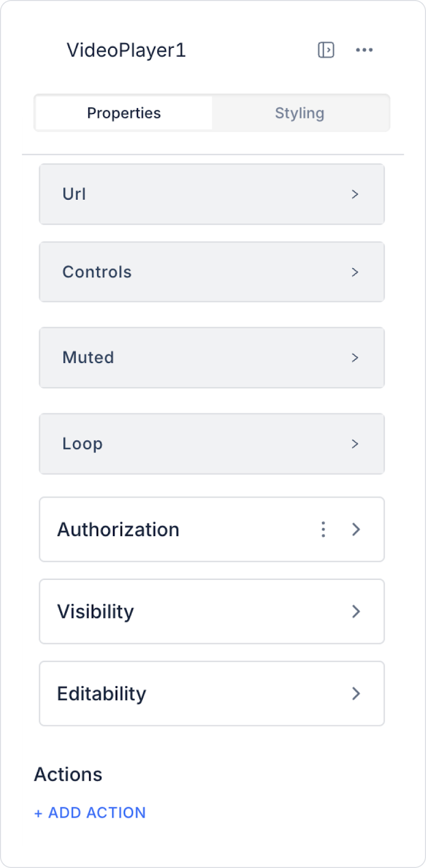Click the VideoPlayer1 component title
The image size is (426, 868).
(126, 50)
